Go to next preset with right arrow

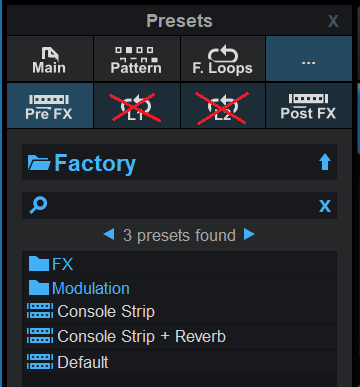click(249, 234)
